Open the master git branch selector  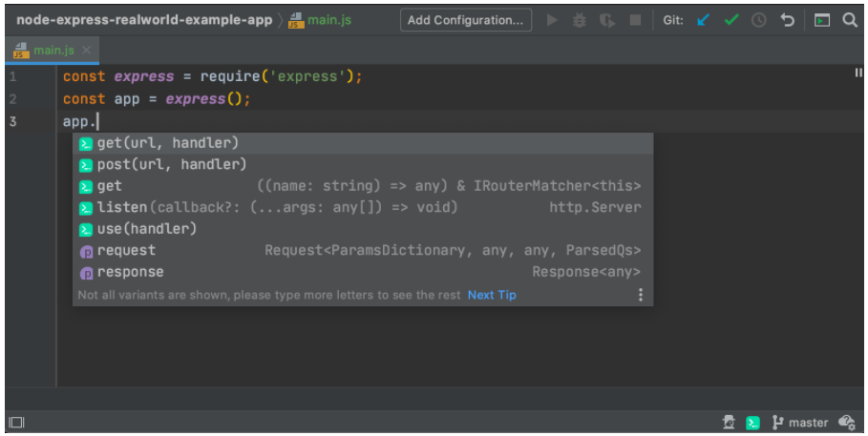tap(800, 422)
